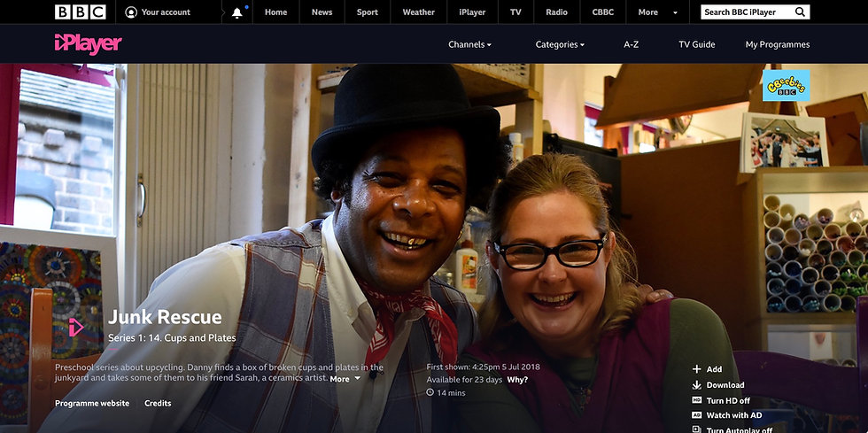The width and height of the screenshot is (868, 433).
Task: Open the TV section
Action: pyautogui.click(x=515, y=12)
